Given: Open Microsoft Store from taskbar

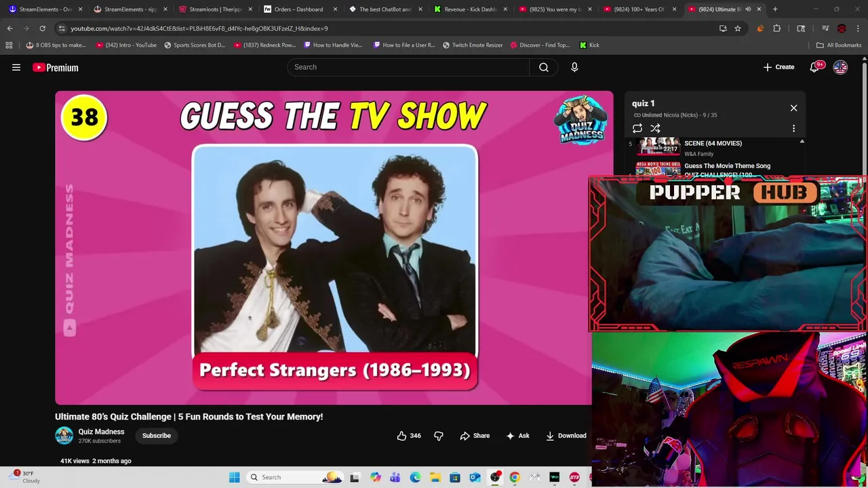Looking at the screenshot, I should coord(455,477).
